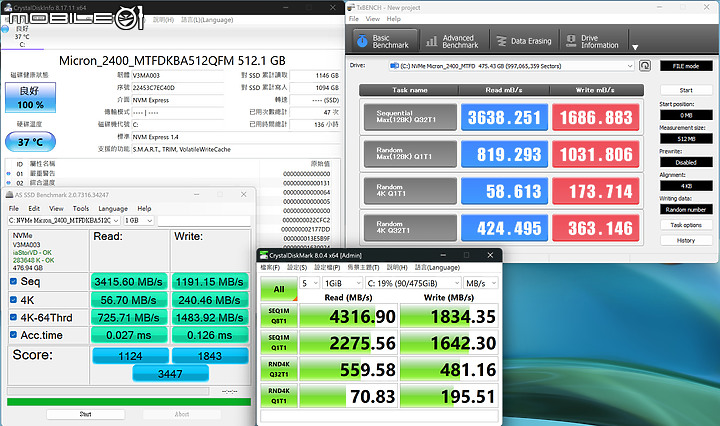Open the test count dropdown showing 5

tap(309, 283)
